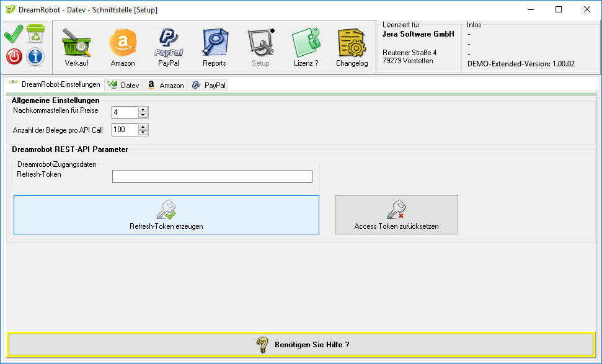Open the PayPal toolbar section
Image resolution: width=602 pixels, height=364 pixels.
168,47
